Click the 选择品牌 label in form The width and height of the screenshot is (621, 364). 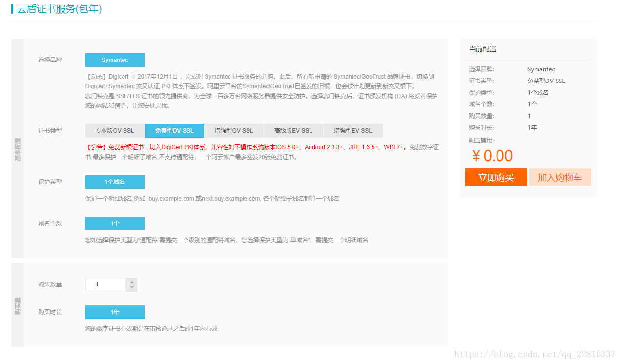pyautogui.click(x=50, y=60)
